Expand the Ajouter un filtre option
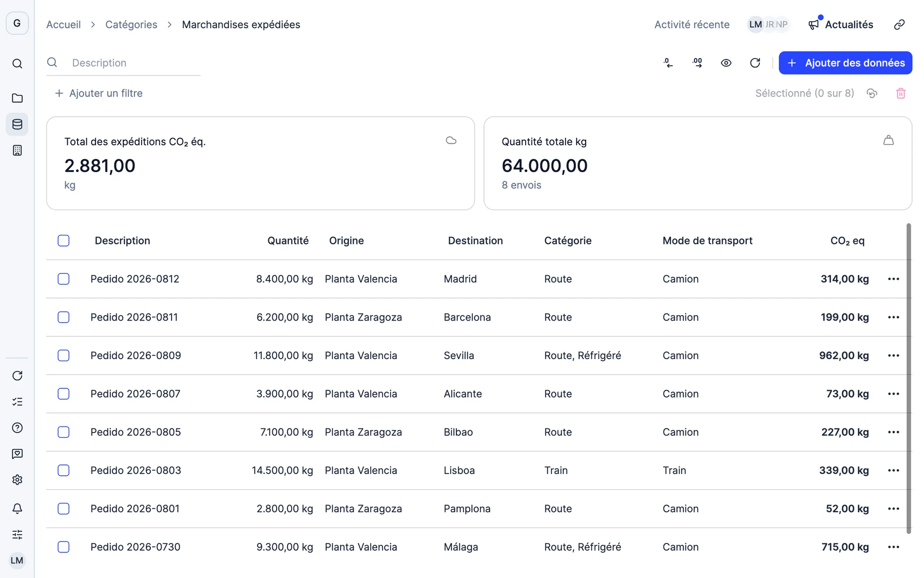This screenshot has width=924, height=578. pyautogui.click(x=99, y=94)
